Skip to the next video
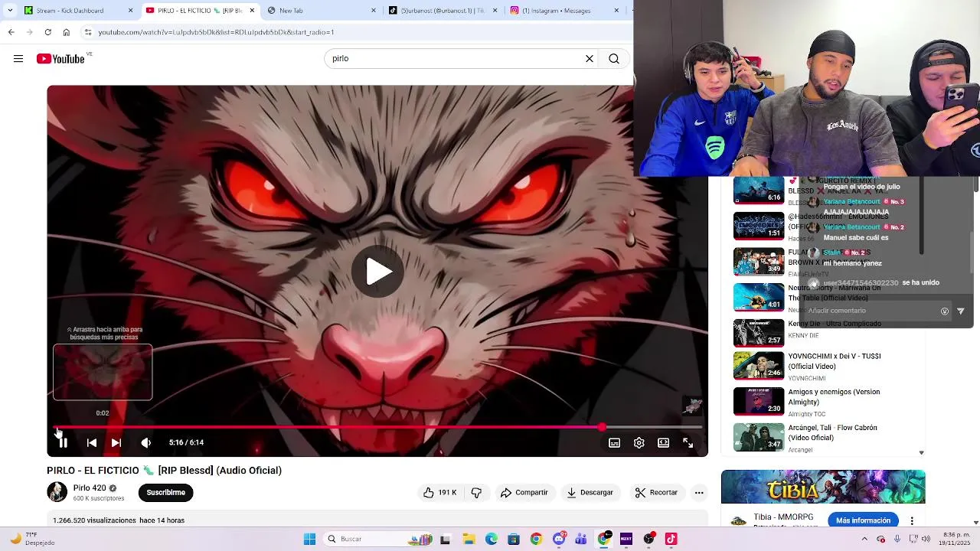Screen dimensions: 980x551 tap(116, 442)
